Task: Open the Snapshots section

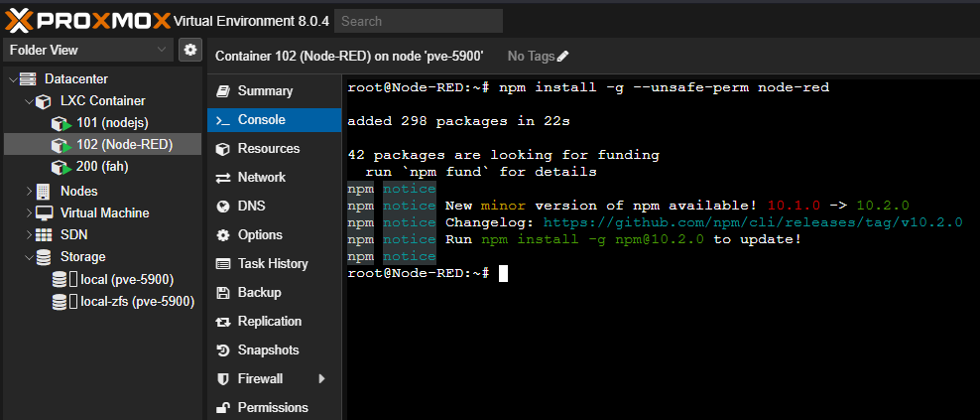Action: (x=268, y=350)
